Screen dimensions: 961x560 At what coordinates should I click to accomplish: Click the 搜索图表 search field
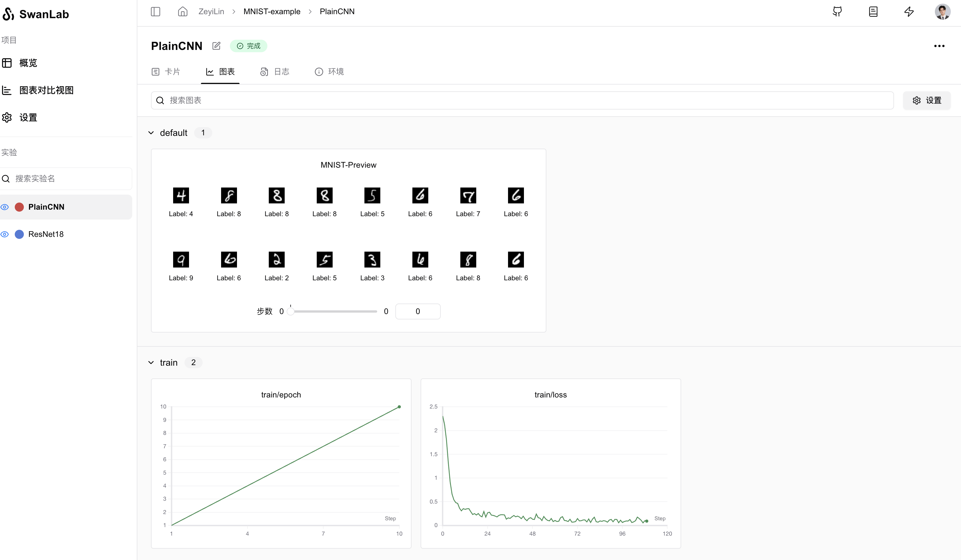click(523, 100)
